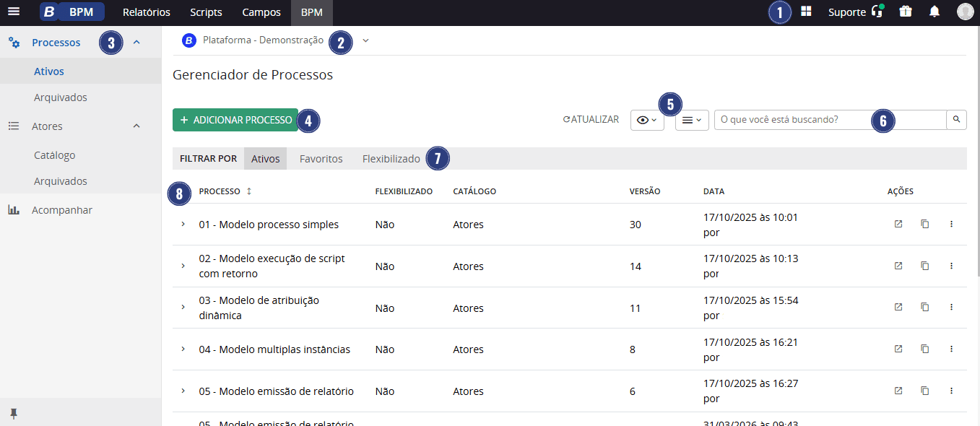Select the BPM top menu tab
Image resolution: width=980 pixels, height=426 pixels.
coord(312,12)
